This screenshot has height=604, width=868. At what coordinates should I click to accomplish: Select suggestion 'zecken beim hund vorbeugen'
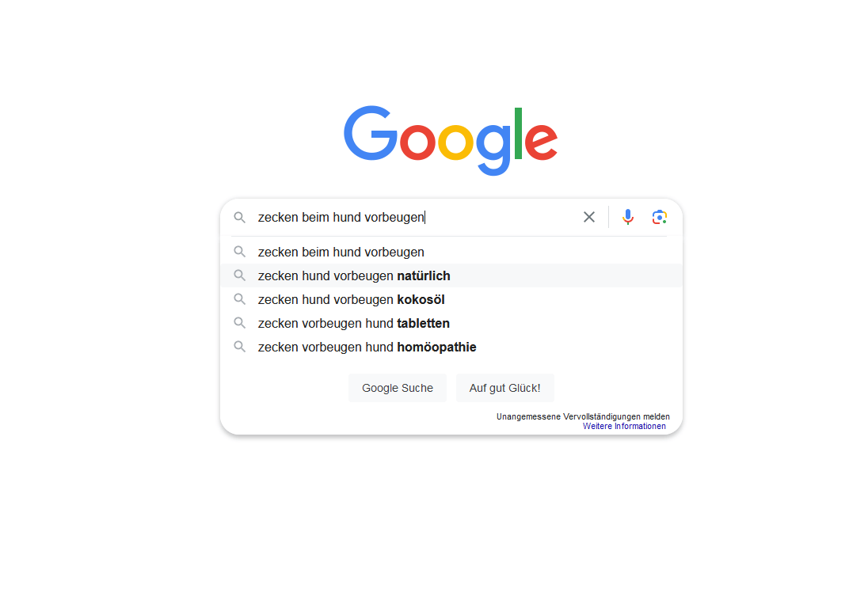click(341, 252)
